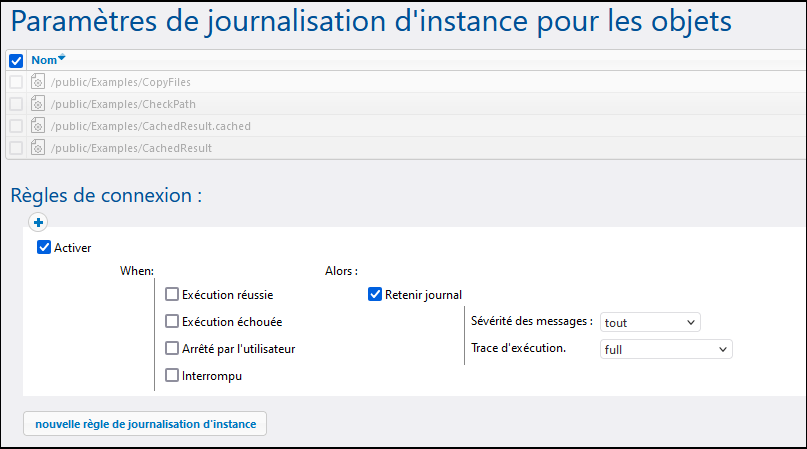
Task: Click the CheckPath object file icon
Action: pos(38,104)
